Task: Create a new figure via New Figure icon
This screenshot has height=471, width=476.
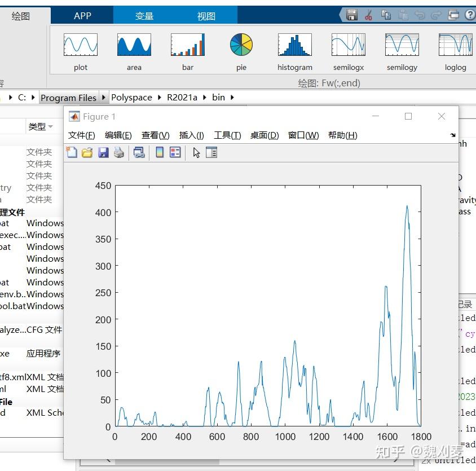Action: click(x=72, y=152)
